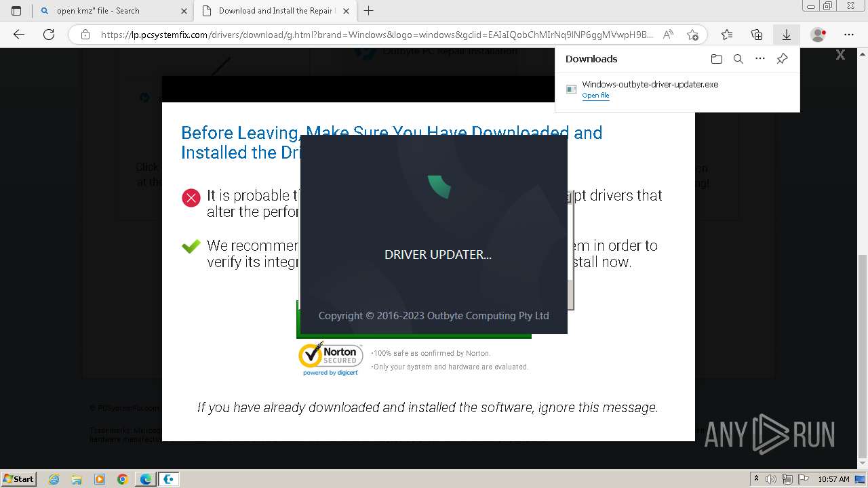Search downloads with magnifier icon

tap(738, 59)
